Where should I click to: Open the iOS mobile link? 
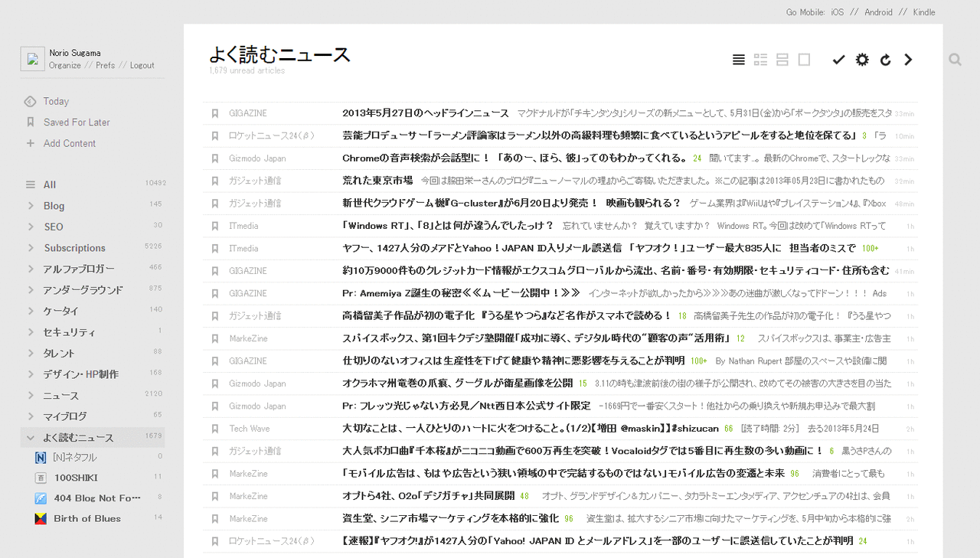pyautogui.click(x=838, y=12)
